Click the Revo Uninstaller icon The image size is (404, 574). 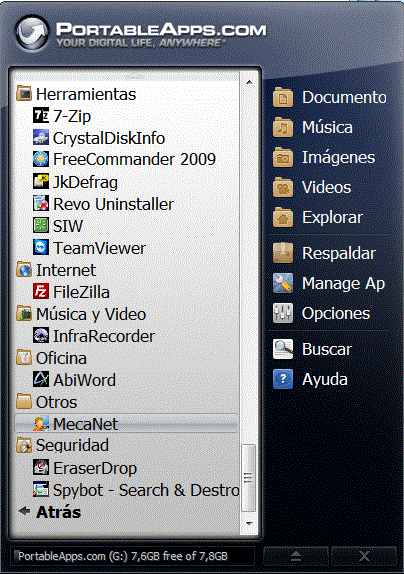[41, 204]
